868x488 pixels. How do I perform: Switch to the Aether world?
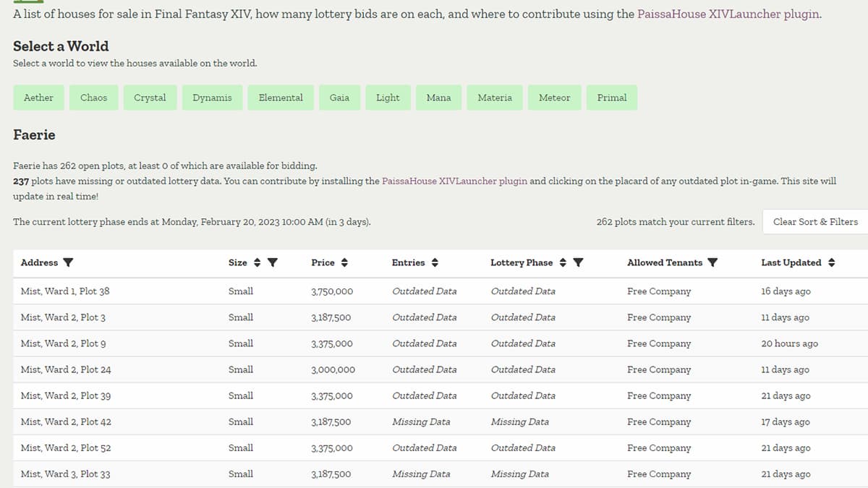pos(38,97)
